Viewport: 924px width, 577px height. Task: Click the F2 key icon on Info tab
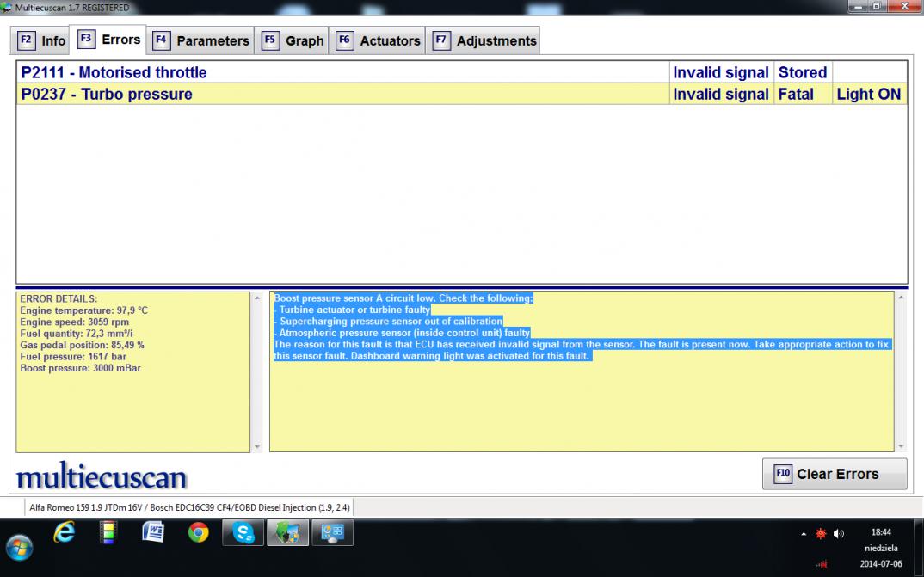pos(26,40)
